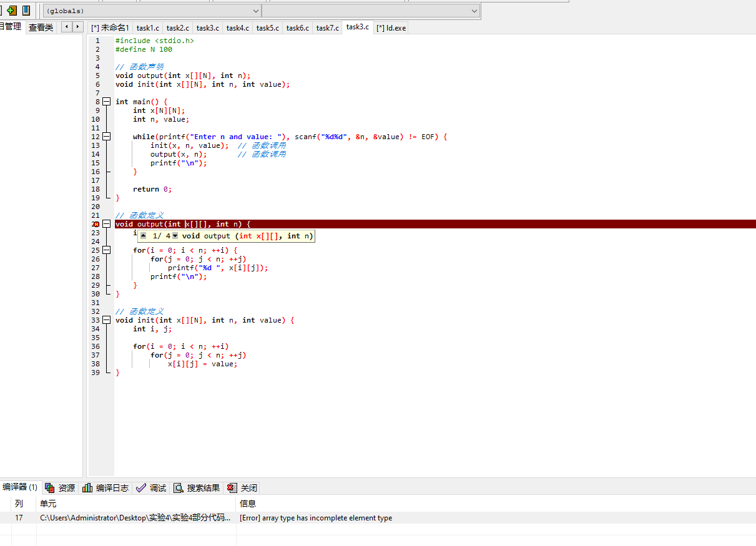Switch to the task7.c tab

pos(328,27)
